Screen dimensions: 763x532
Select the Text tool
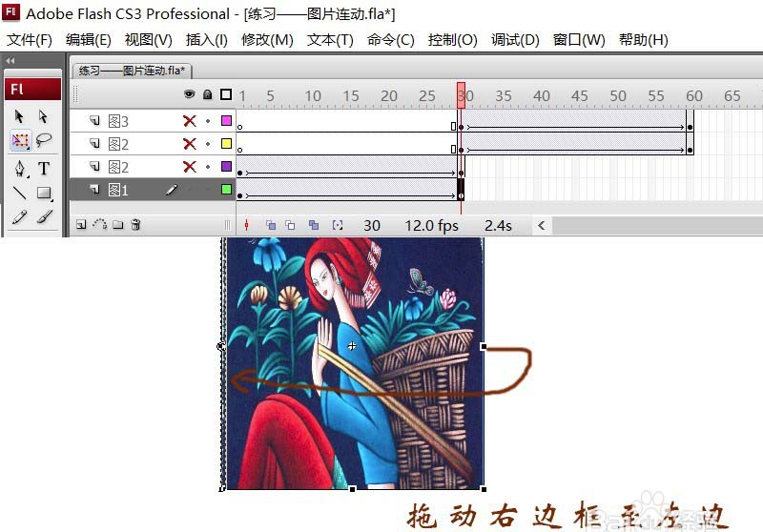coord(44,168)
